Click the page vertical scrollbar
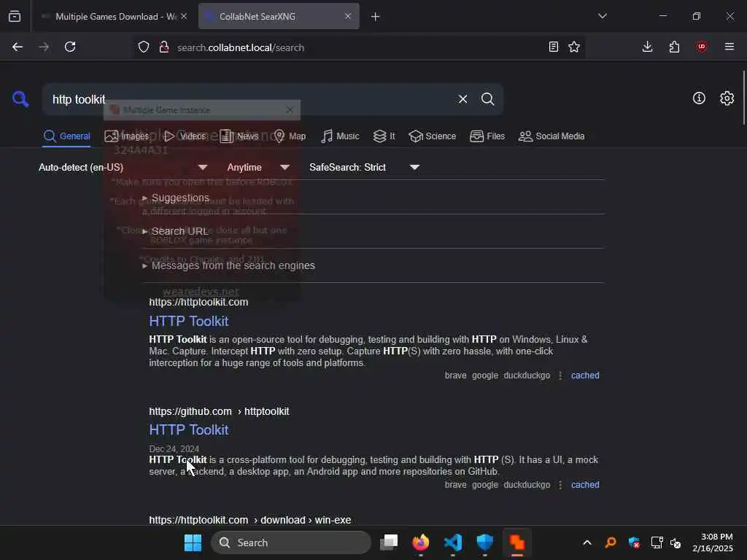The width and height of the screenshot is (747, 560). [x=743, y=98]
